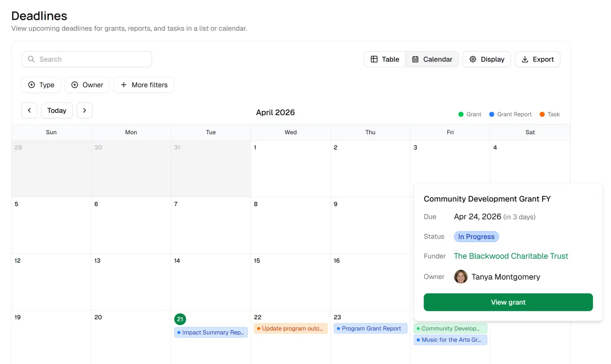611x364 pixels.
Task: Switch to Table view
Action: (385, 59)
